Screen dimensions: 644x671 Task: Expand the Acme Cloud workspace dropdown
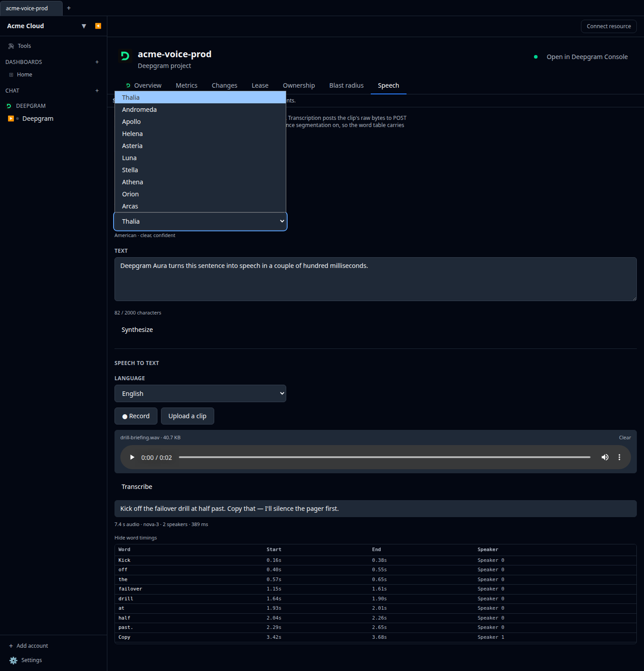(x=84, y=26)
